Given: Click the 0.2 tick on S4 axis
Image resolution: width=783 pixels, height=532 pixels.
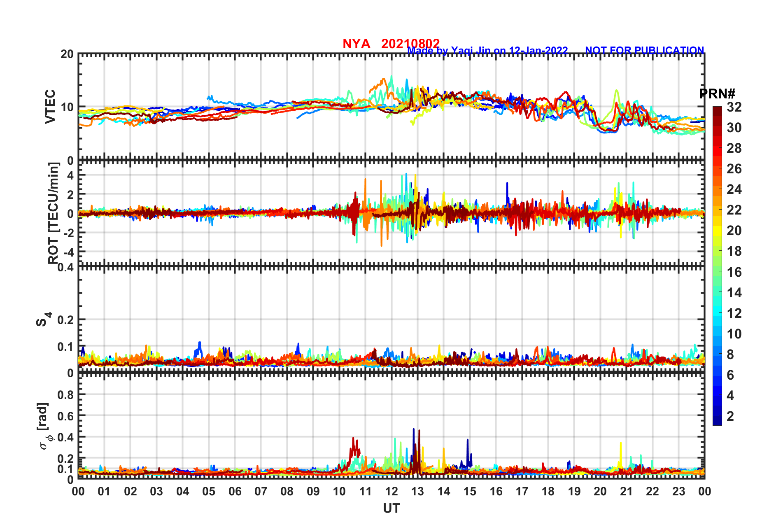Looking at the screenshot, I should pos(66,320).
